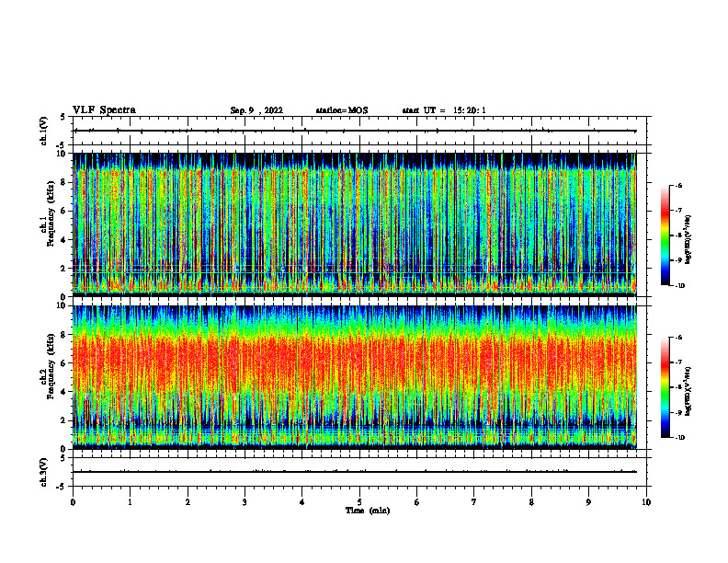Click the -9 tick on ch.2 colorbar

click(x=678, y=412)
